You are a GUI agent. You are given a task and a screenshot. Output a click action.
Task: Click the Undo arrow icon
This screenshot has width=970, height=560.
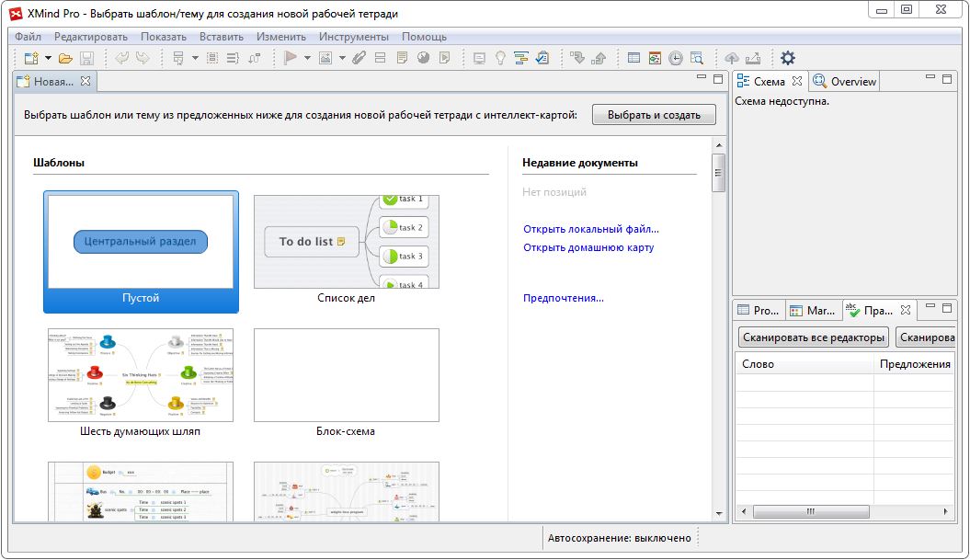(122, 58)
